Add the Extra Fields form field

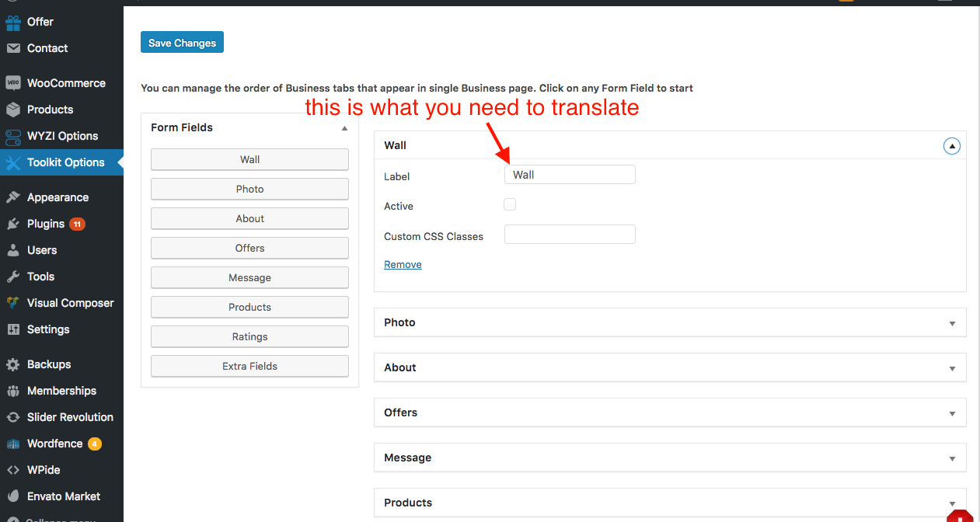coord(249,366)
